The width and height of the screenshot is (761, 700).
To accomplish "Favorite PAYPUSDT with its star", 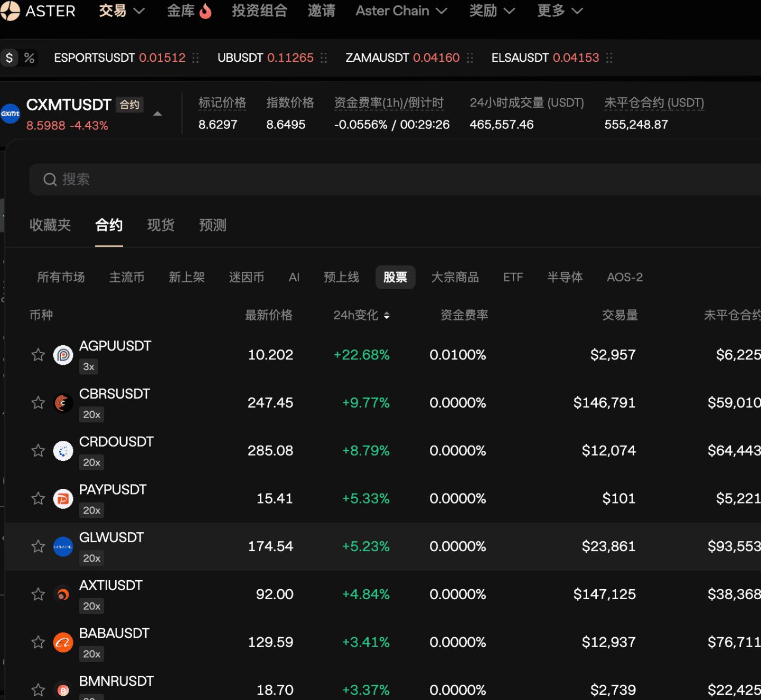I will coord(38,498).
